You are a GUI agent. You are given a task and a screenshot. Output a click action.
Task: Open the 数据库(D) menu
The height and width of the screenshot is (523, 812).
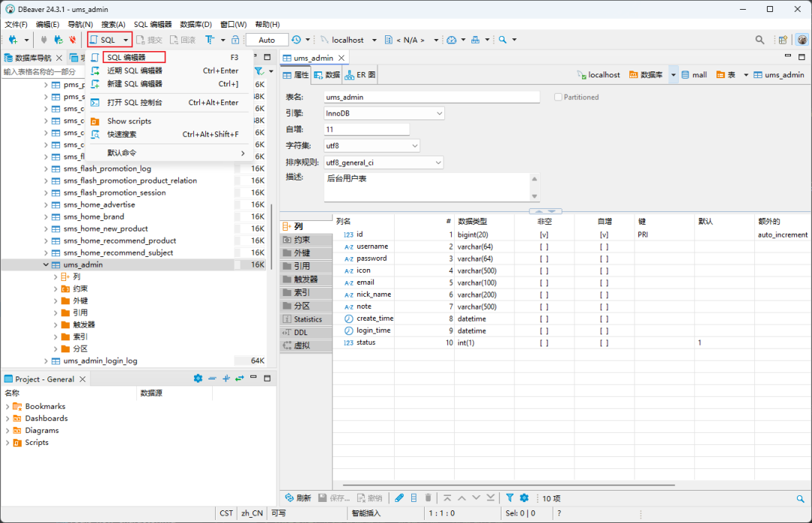click(195, 24)
